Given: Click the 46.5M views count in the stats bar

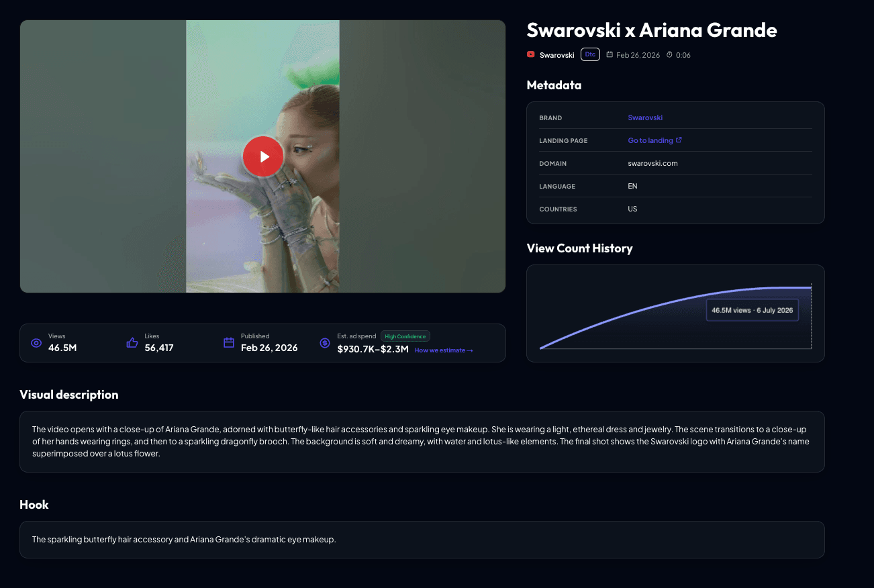Looking at the screenshot, I should 62,348.
